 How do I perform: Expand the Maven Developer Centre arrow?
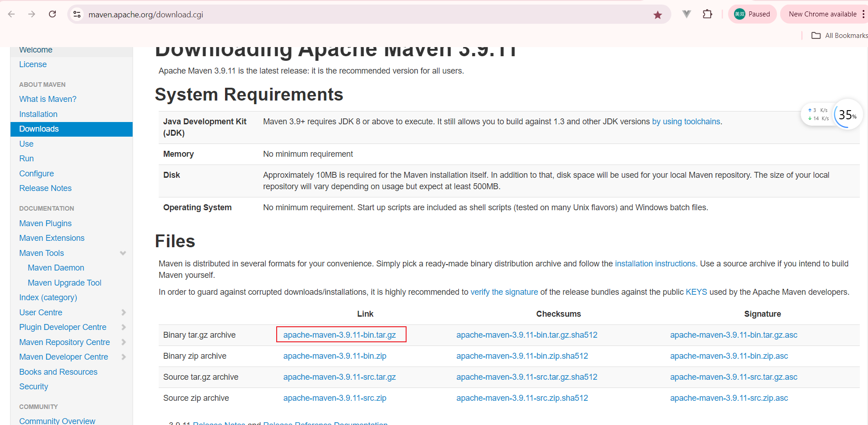tap(123, 357)
